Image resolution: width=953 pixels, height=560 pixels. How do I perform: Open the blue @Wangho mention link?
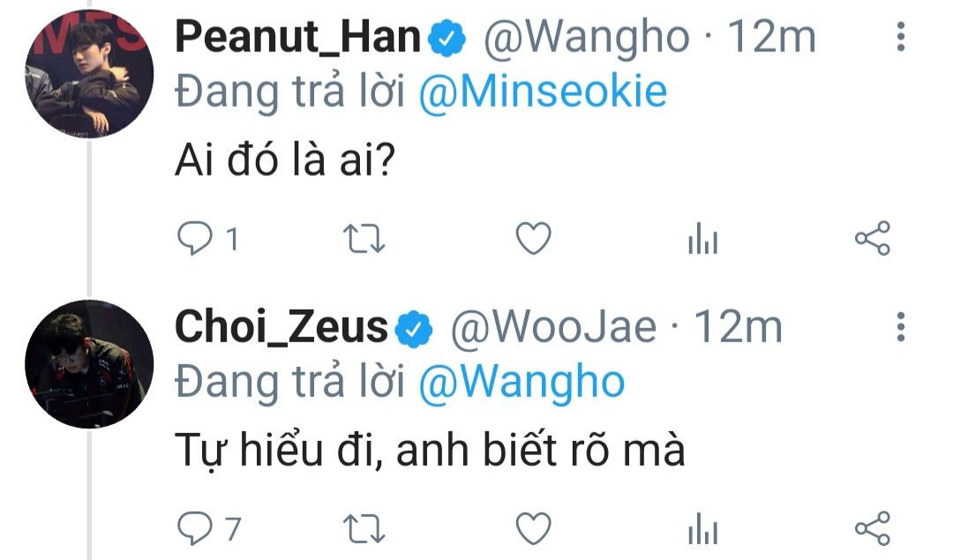[x=522, y=383]
